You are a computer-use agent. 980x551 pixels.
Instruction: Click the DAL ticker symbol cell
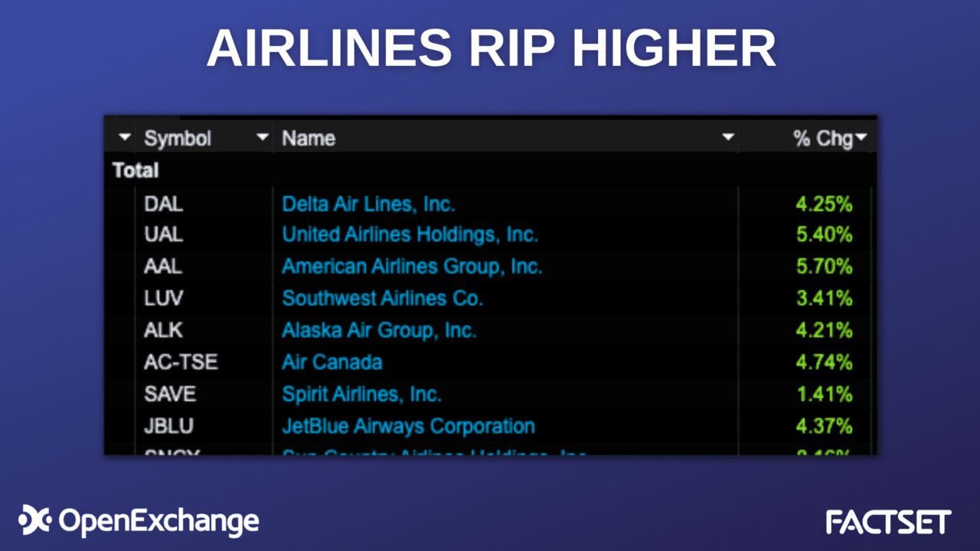[x=164, y=204]
